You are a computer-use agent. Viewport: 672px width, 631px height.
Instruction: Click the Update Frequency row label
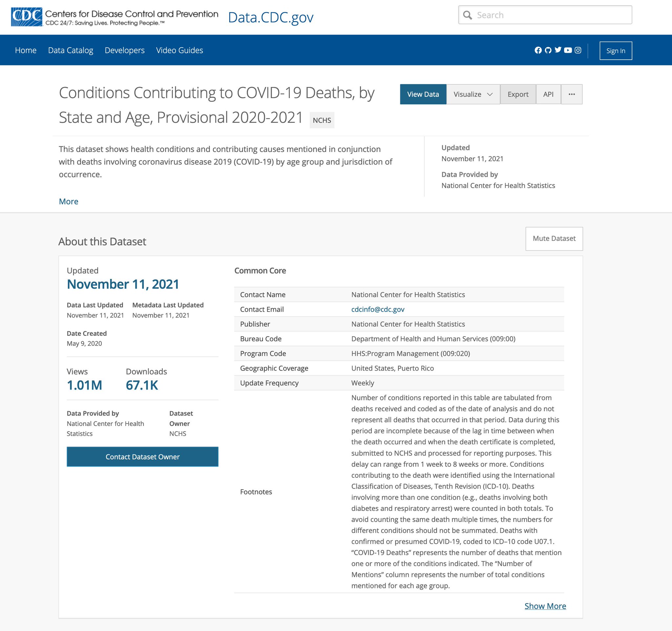click(x=269, y=383)
